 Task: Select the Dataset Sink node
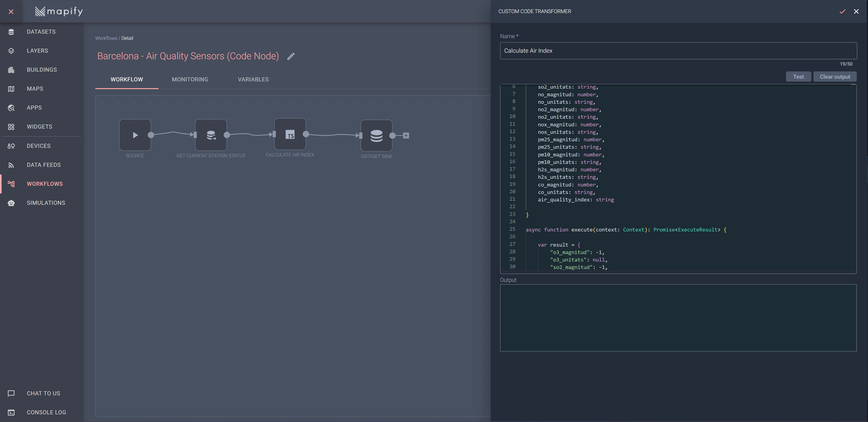pos(376,135)
